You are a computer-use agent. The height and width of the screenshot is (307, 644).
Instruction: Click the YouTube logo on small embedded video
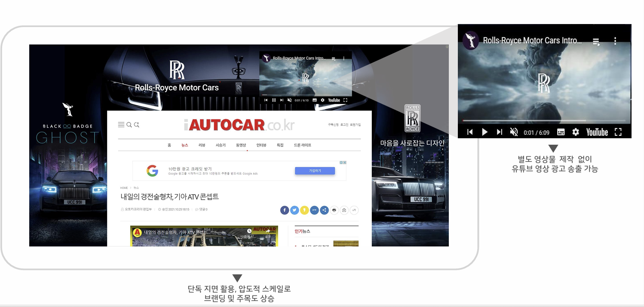[x=334, y=100]
